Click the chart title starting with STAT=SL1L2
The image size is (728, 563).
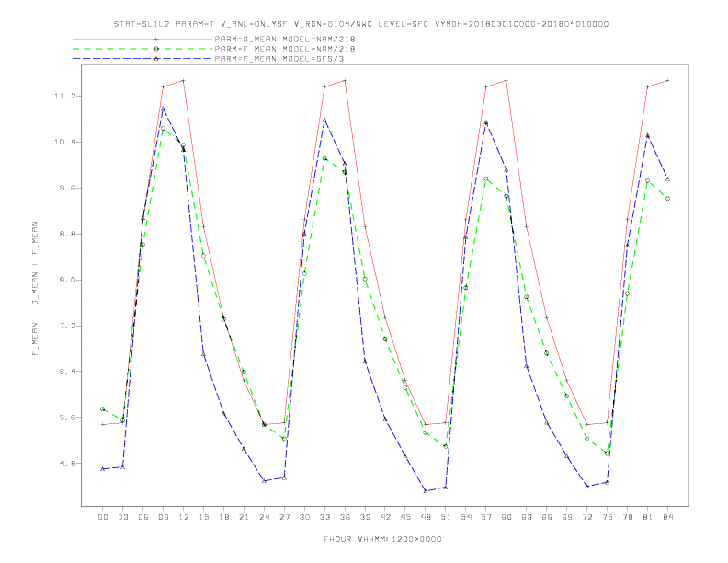[x=361, y=24]
